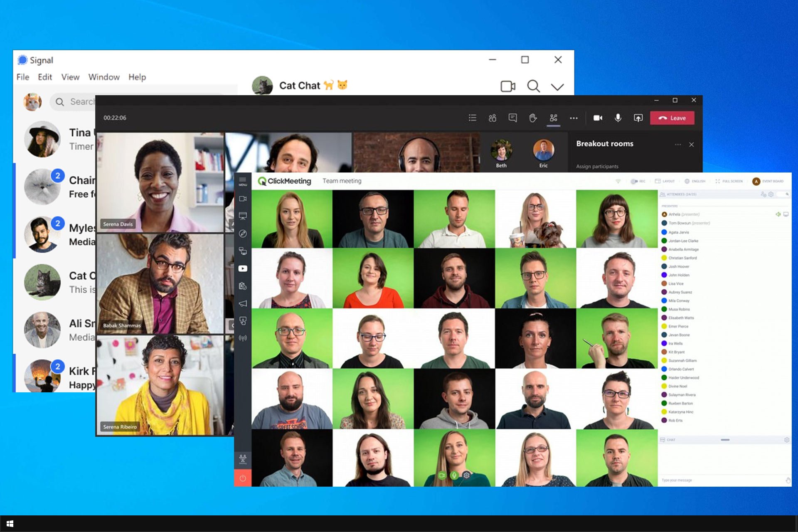Click the 'Type your message' chat field
The image size is (798, 532).
click(x=721, y=480)
